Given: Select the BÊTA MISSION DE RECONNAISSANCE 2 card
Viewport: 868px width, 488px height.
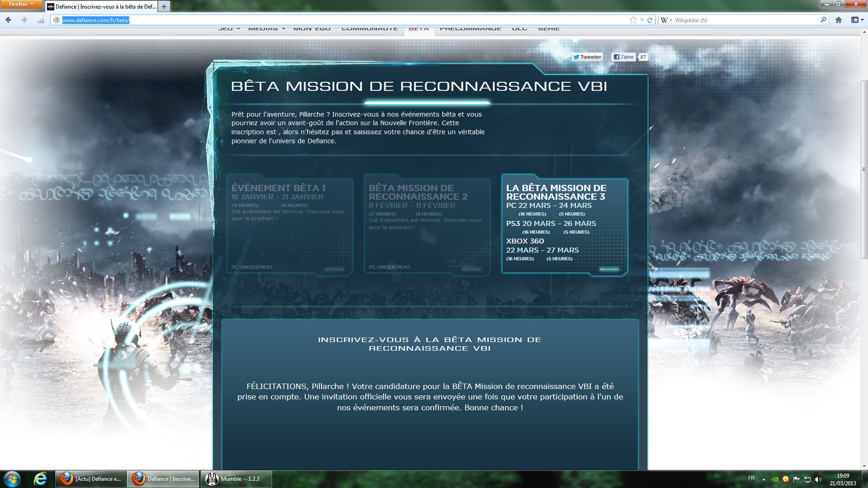Looking at the screenshot, I should (427, 225).
